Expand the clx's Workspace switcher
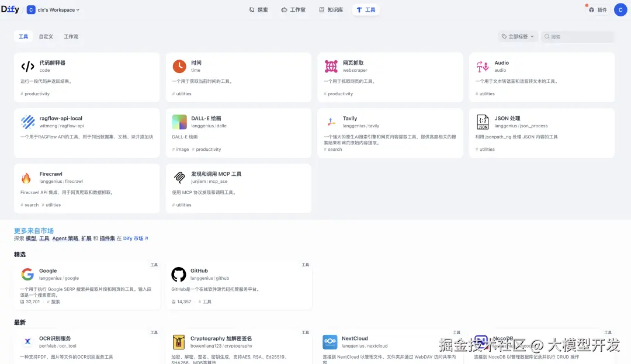Viewport: 631px width, 364px height. (54, 9)
